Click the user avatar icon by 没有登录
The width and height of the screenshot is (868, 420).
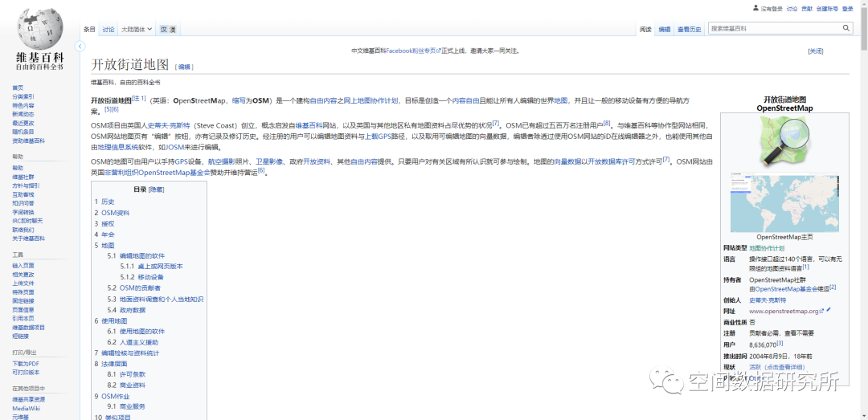click(755, 8)
